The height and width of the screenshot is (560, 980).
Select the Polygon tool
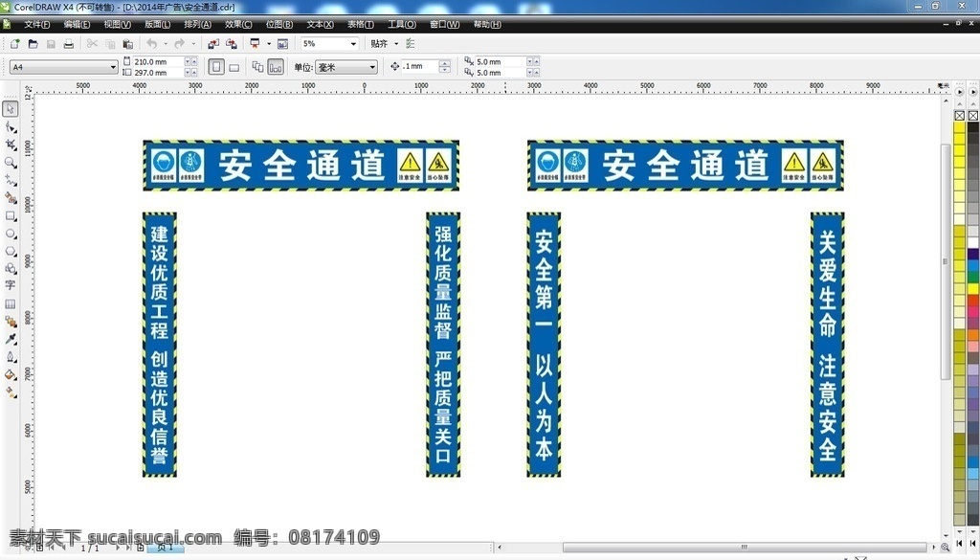(x=10, y=251)
